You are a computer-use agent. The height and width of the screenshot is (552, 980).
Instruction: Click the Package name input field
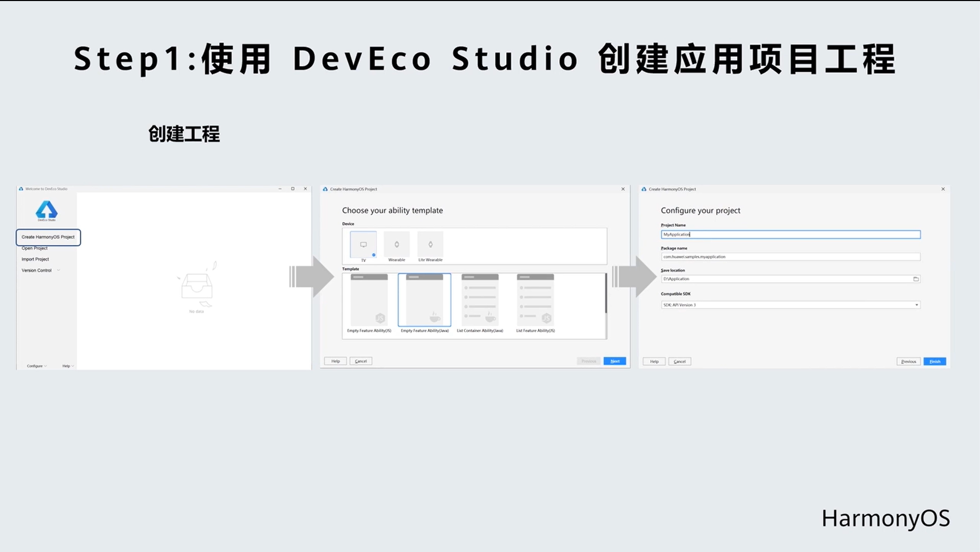(791, 257)
